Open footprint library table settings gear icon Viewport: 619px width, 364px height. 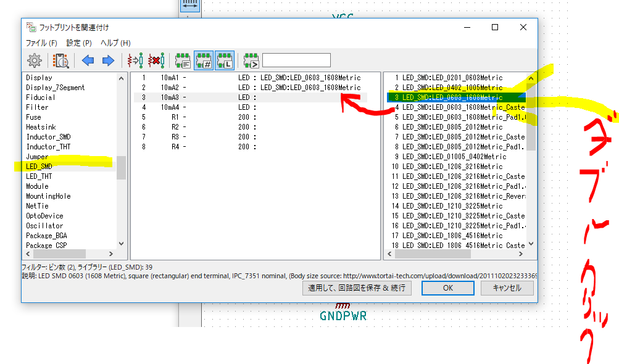point(35,60)
